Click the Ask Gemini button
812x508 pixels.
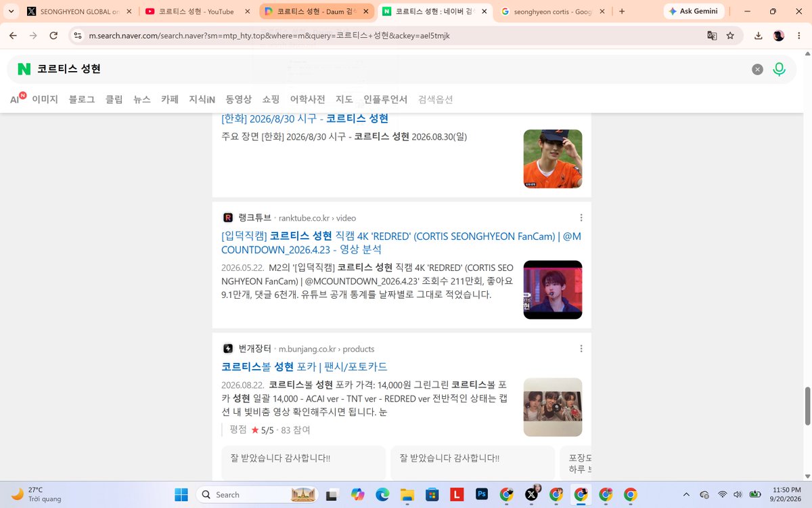click(694, 12)
